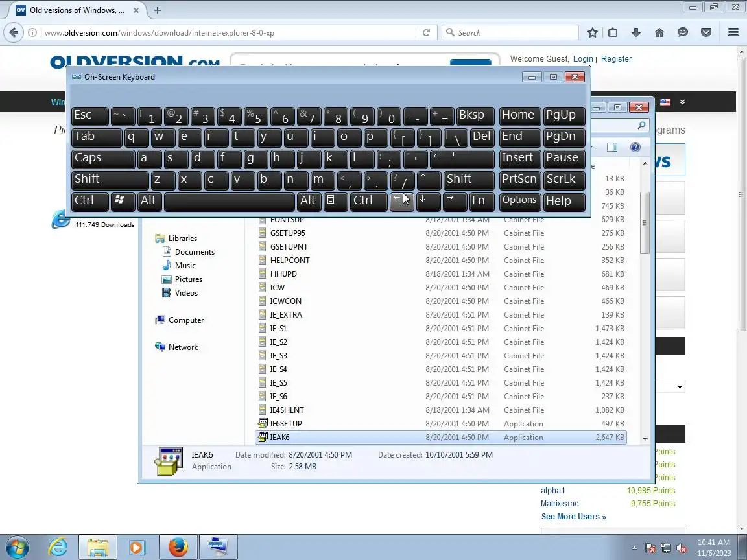Reload the page with the refresh icon

point(427,32)
